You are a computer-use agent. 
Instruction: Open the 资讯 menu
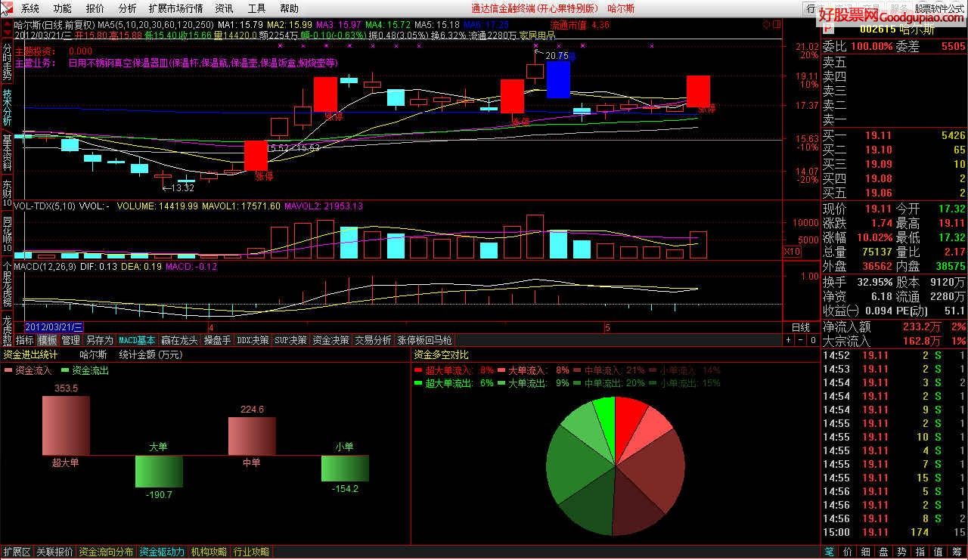(x=225, y=8)
